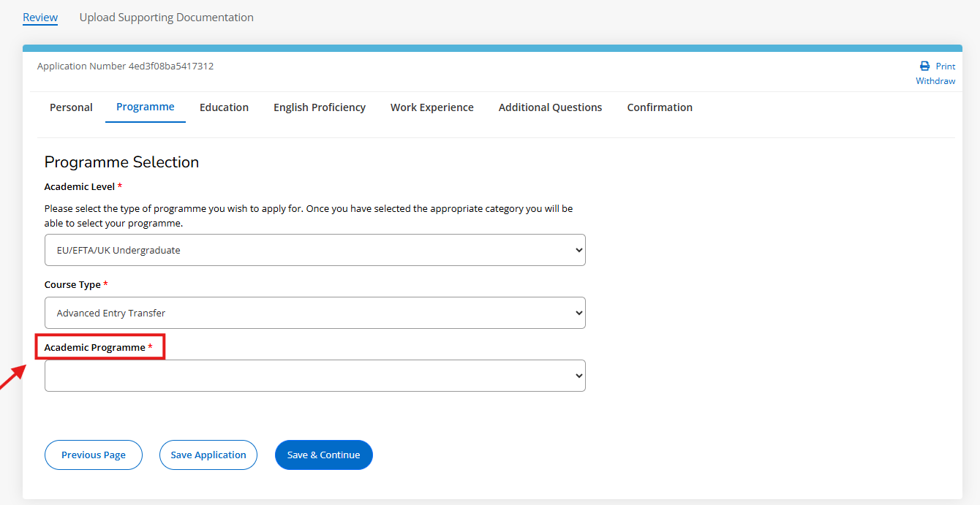The height and width of the screenshot is (505, 980).
Task: Open English Proficiency section tab
Action: pos(319,107)
